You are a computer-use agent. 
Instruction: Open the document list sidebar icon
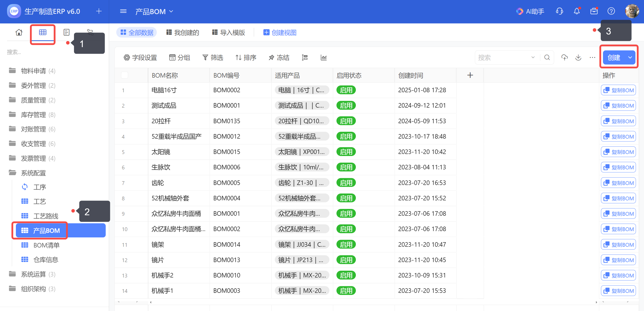(66, 32)
